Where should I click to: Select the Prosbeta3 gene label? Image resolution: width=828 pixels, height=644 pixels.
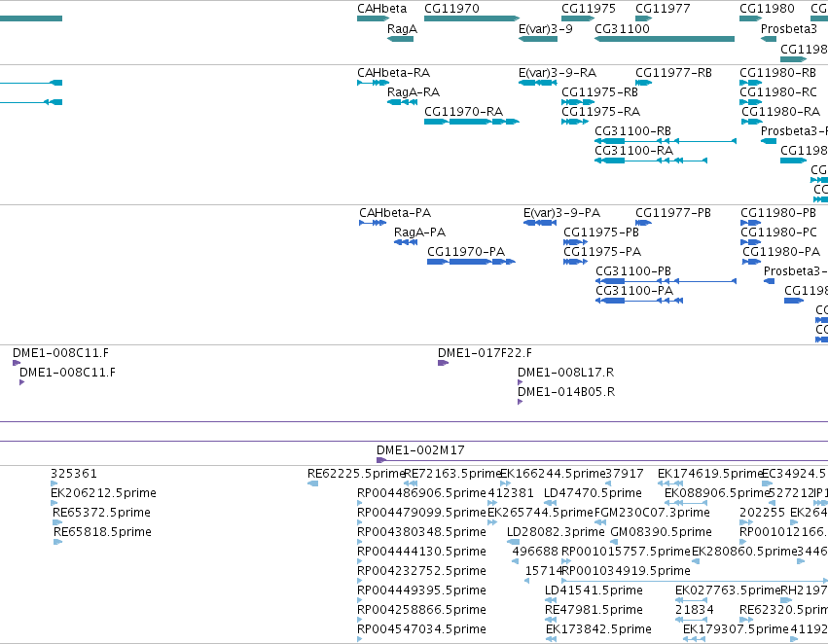click(788, 28)
